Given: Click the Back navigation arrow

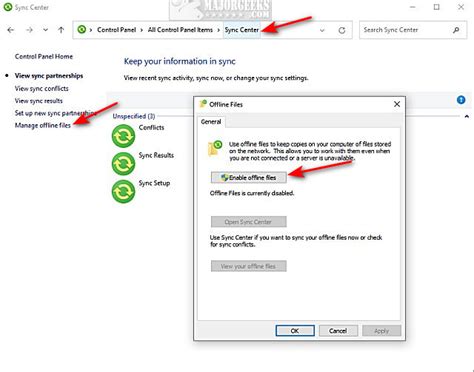Looking at the screenshot, I should 11,30.
